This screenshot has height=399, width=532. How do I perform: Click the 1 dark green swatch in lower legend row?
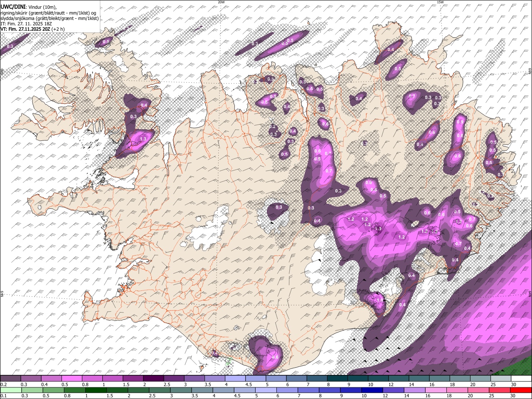(x=96, y=390)
